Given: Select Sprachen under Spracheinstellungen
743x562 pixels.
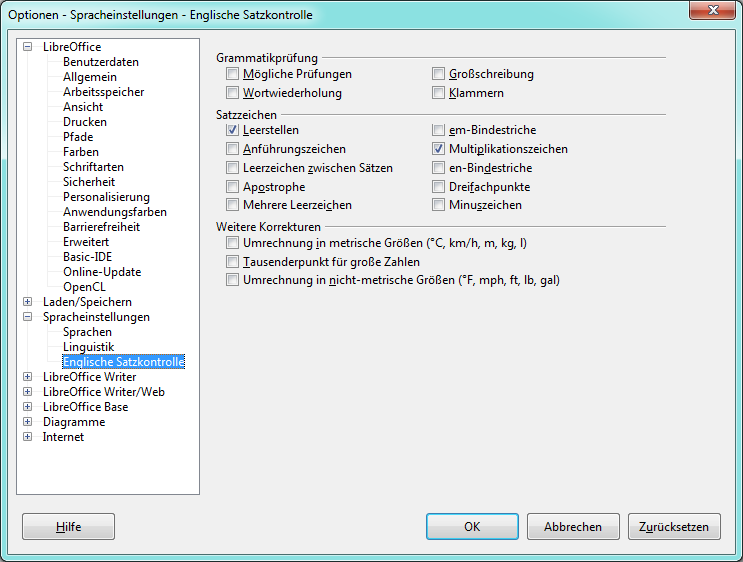Looking at the screenshot, I should coord(87,332).
